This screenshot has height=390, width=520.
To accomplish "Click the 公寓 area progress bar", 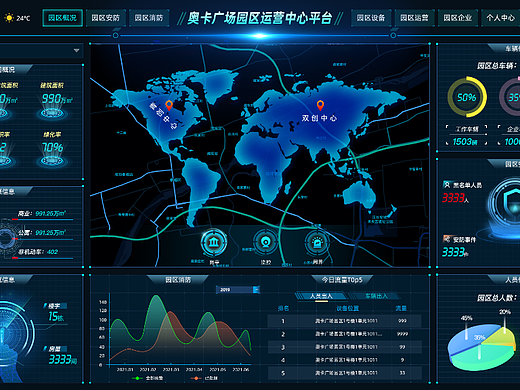I will (42, 239).
